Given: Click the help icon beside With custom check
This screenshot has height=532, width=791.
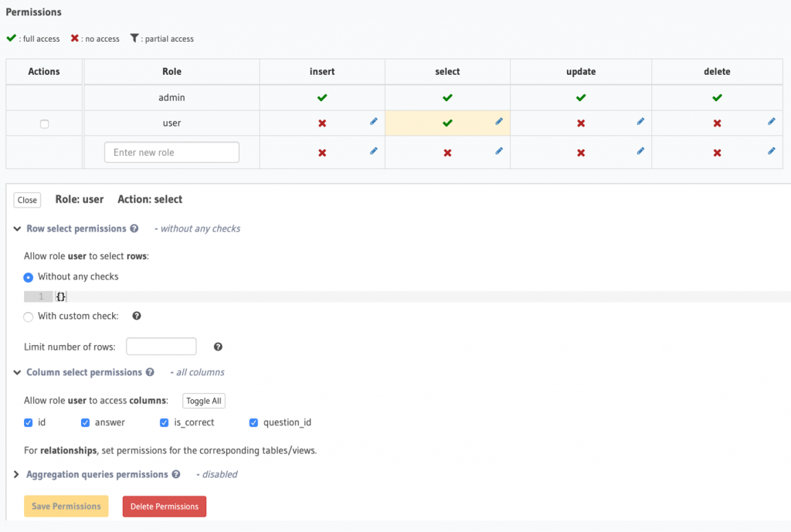Looking at the screenshot, I should tap(136, 315).
